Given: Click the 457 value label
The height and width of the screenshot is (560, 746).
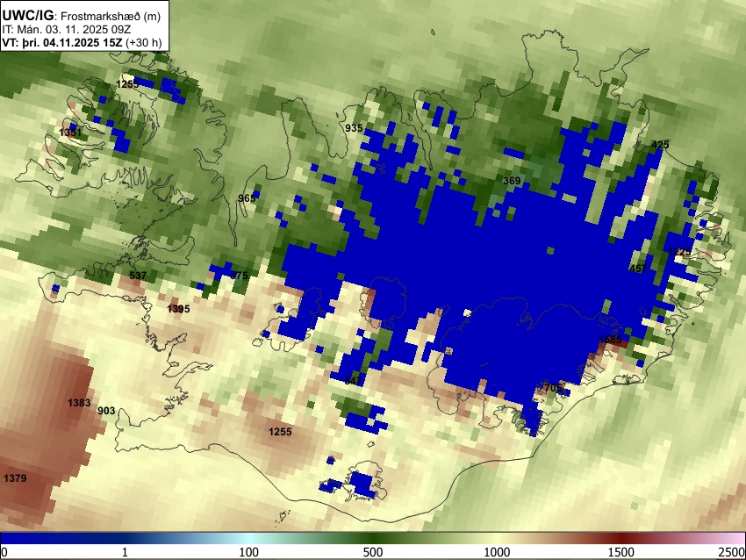Looking at the screenshot, I should (637, 269).
